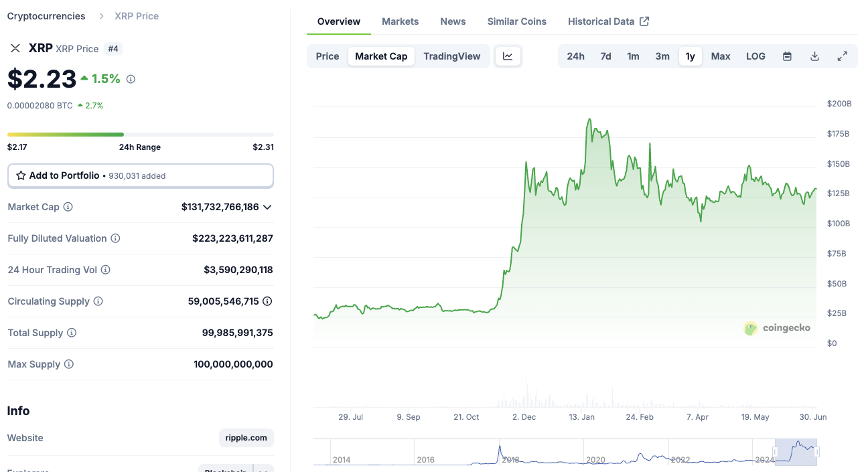Open the Overview tab
Viewport: 868px width, 472px height.
coord(339,21)
